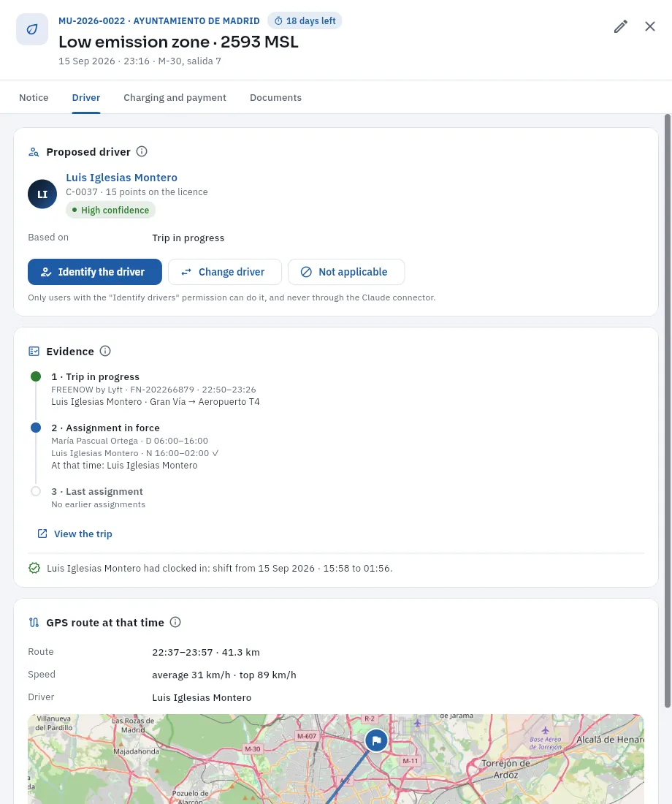Image resolution: width=672 pixels, height=804 pixels.
Task: Click the text No earlier assignments
Action: point(99,504)
